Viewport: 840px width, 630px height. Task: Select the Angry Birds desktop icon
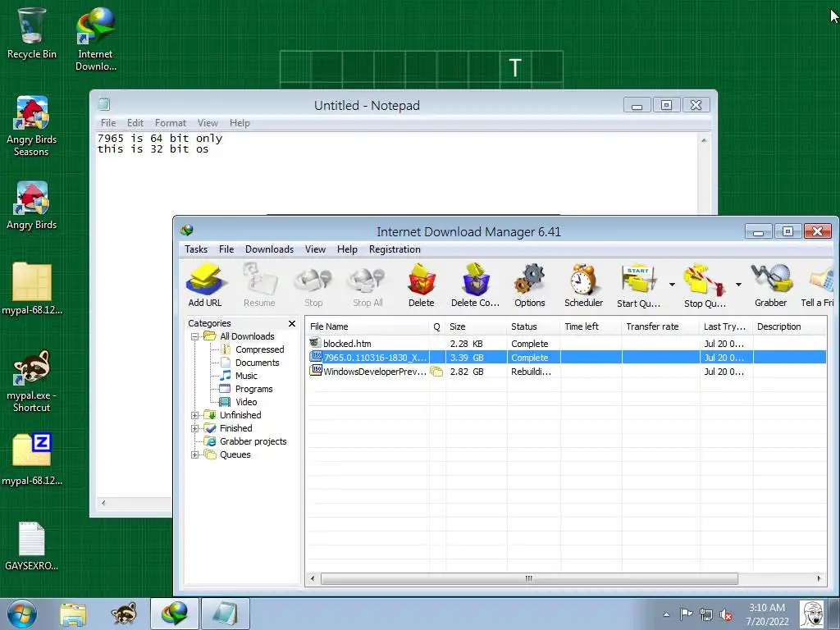coord(31,206)
